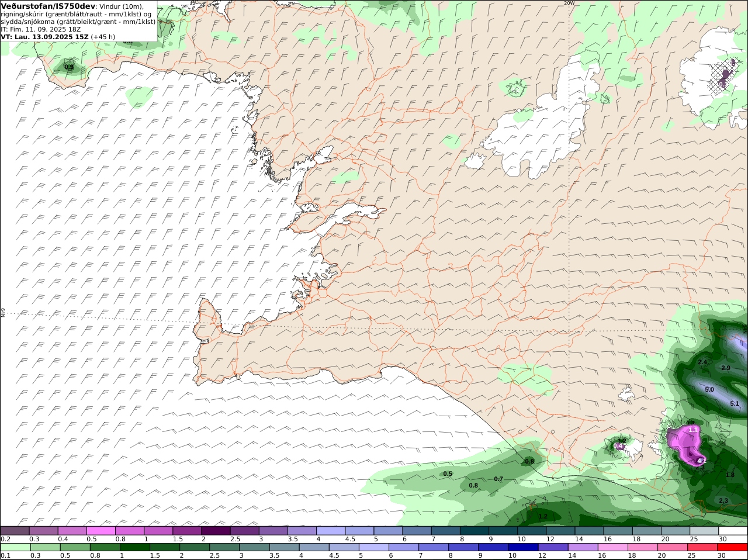The width and height of the screenshot is (748, 560).
Task: Click the snow scale swatch between 3 and 3.5
Action: coord(273,531)
